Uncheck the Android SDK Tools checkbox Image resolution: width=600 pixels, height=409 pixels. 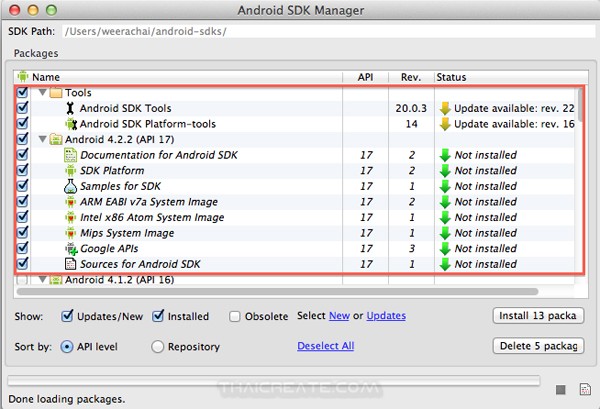point(22,108)
